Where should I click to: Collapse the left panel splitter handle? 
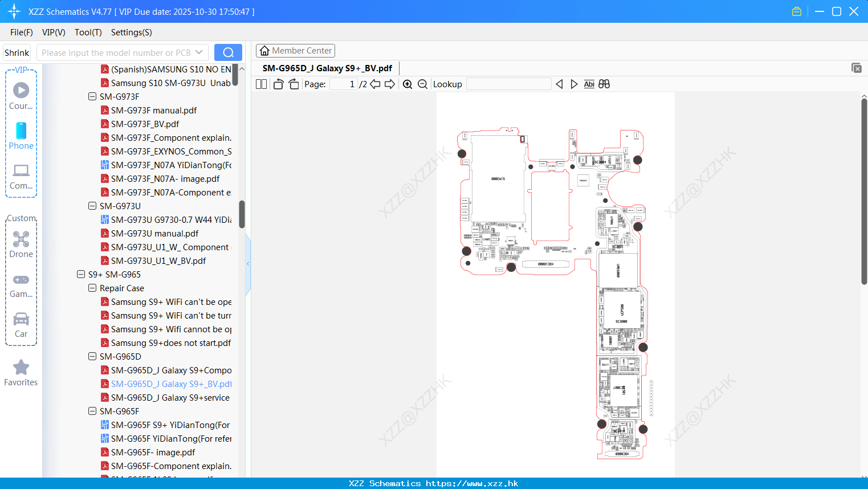coord(248,264)
